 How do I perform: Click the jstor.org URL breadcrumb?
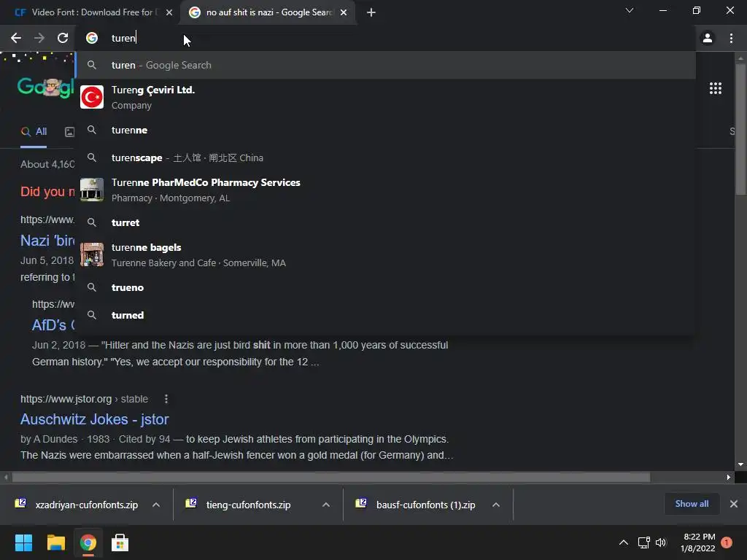click(x=84, y=399)
